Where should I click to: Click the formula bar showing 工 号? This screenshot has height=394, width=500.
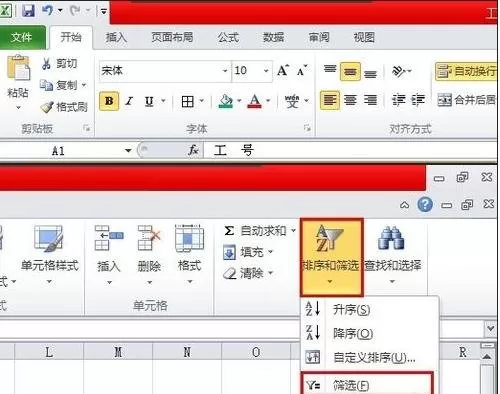(x=350, y=150)
